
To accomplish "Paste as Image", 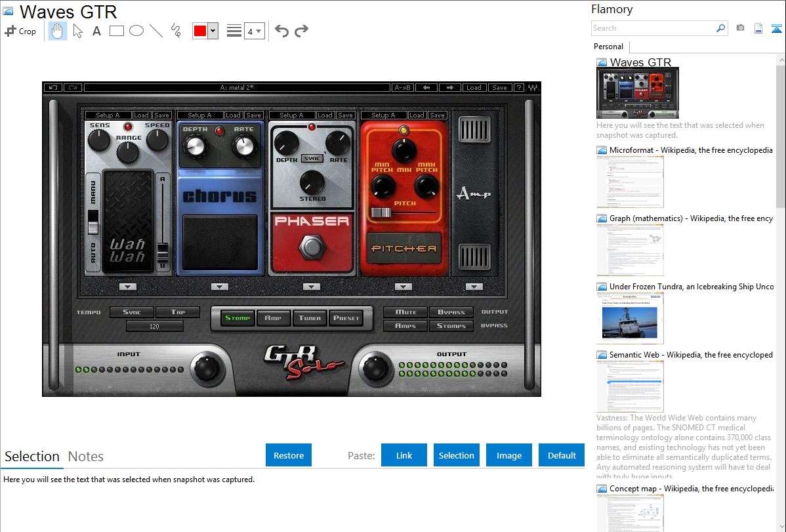I will 509,455.
